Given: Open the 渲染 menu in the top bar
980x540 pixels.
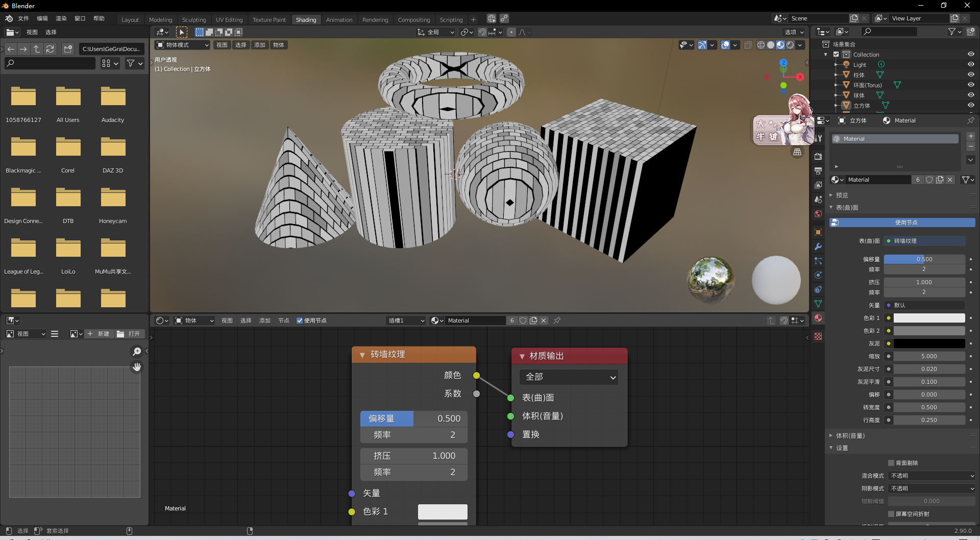Looking at the screenshot, I should [61, 18].
